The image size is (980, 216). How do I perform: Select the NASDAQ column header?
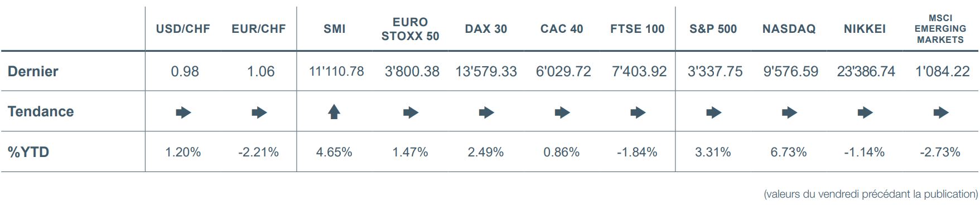click(789, 29)
